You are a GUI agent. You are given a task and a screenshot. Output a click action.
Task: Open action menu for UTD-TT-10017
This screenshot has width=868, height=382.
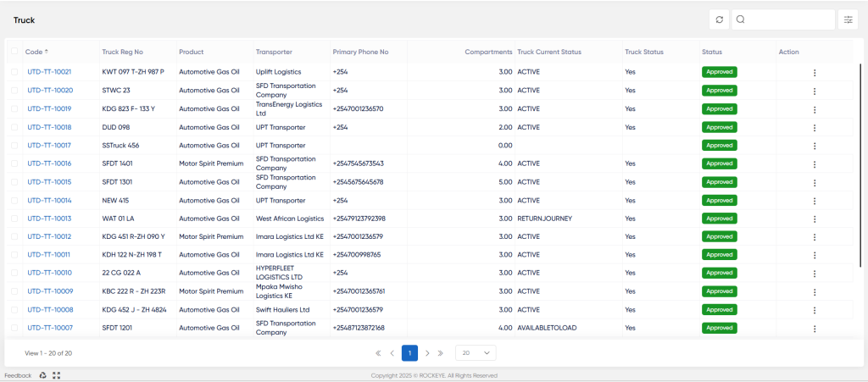(x=815, y=146)
